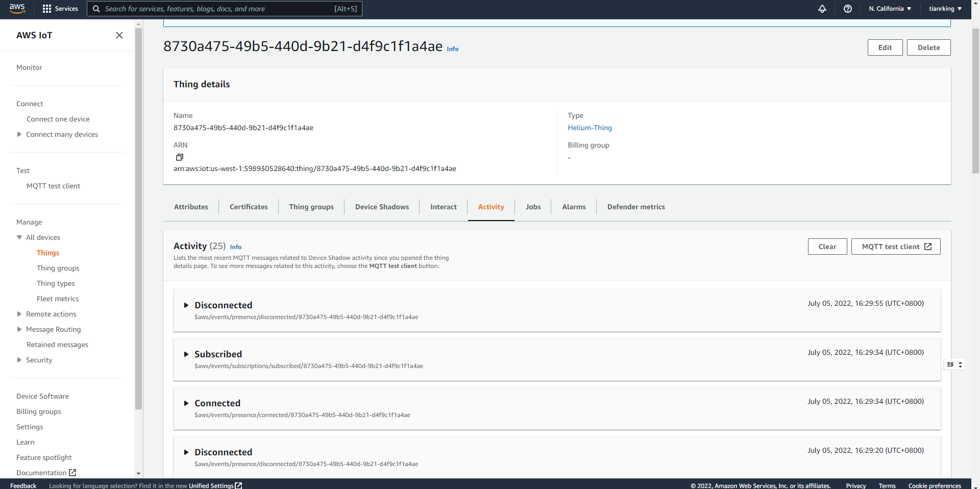The height and width of the screenshot is (489, 980).
Task: Open the Defender metrics tab
Action: point(636,207)
